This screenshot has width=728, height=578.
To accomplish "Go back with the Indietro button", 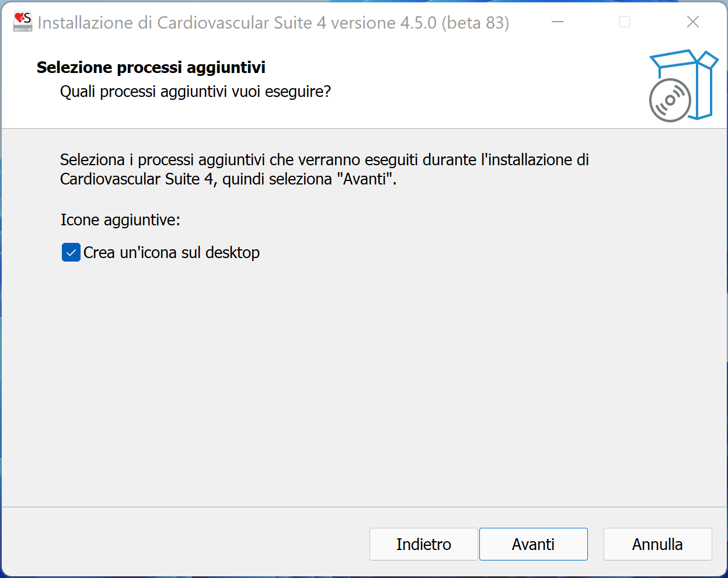I will coord(423,544).
